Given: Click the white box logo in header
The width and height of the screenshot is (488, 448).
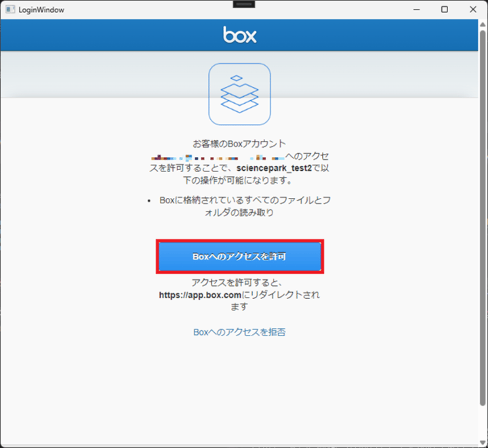Looking at the screenshot, I should click(x=239, y=35).
